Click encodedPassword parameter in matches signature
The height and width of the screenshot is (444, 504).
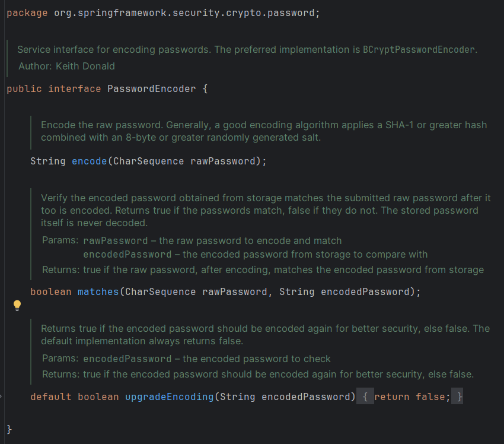click(x=365, y=292)
